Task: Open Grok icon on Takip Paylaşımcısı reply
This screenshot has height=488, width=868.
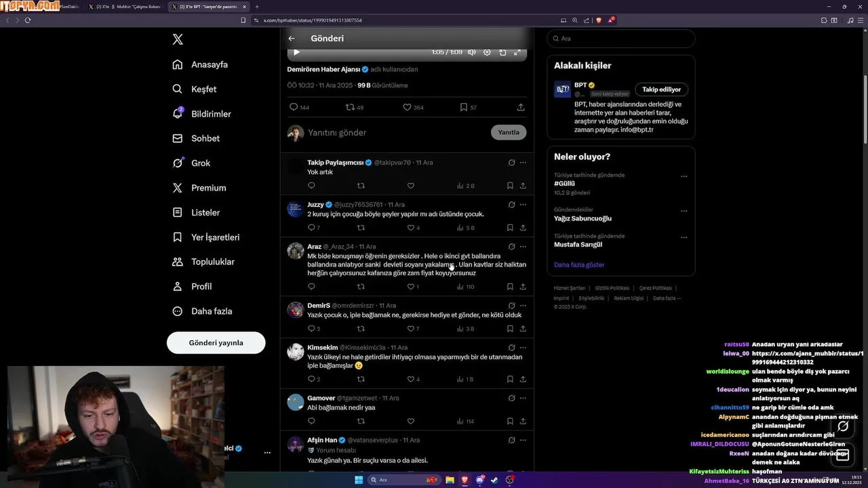Action: click(x=511, y=163)
